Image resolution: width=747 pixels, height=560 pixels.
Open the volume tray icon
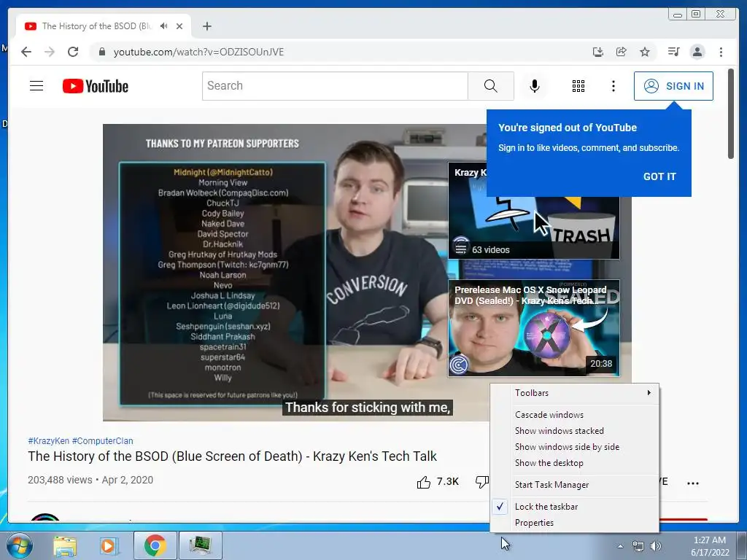tap(656, 546)
